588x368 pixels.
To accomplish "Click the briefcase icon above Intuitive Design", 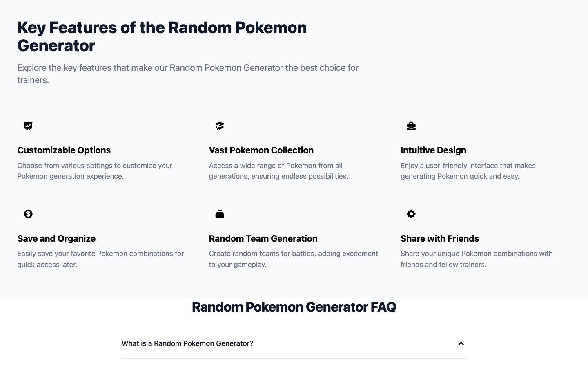I will coord(411,126).
